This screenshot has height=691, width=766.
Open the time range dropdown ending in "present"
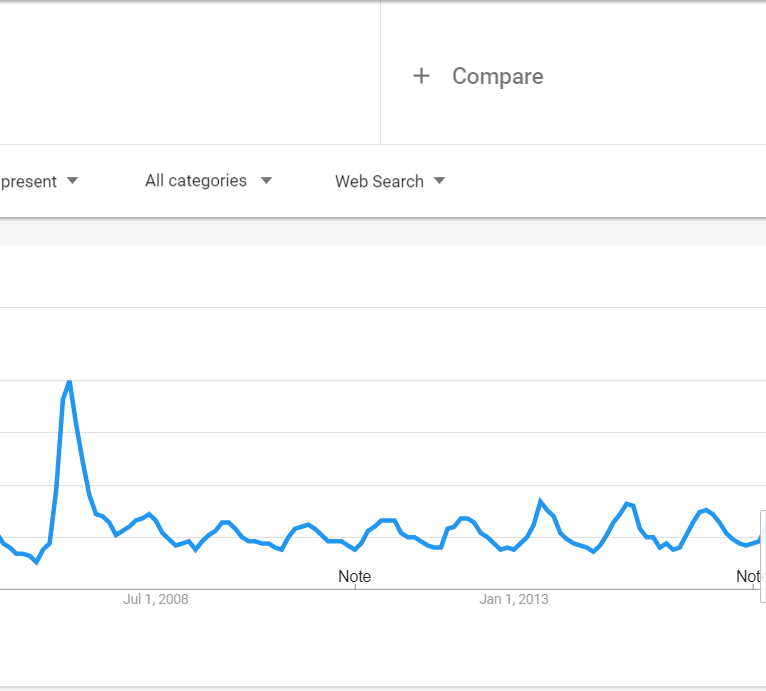30,181
